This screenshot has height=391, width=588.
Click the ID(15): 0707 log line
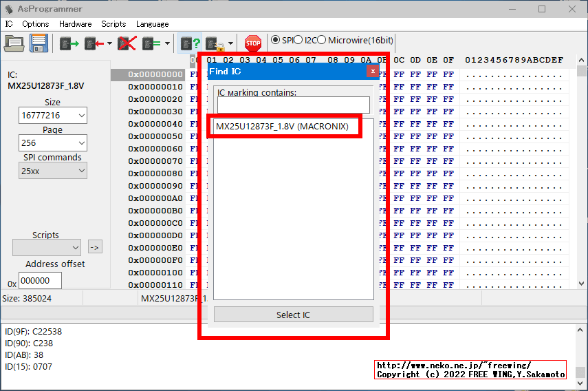28,367
